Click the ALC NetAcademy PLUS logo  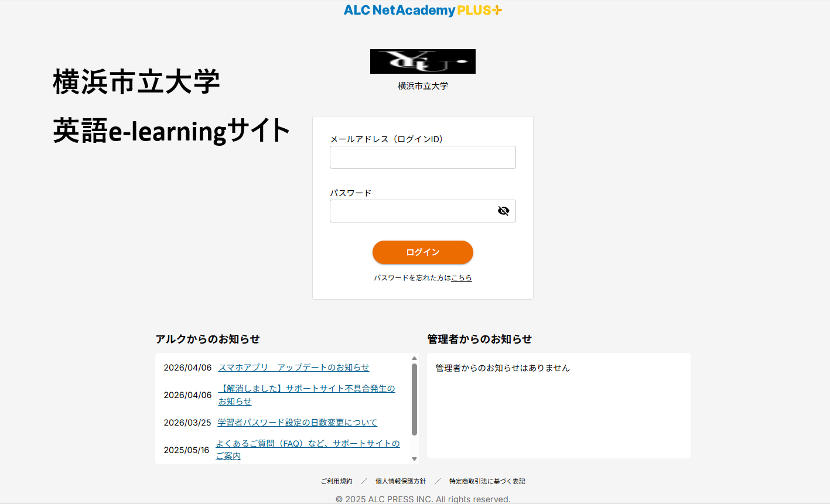click(422, 10)
